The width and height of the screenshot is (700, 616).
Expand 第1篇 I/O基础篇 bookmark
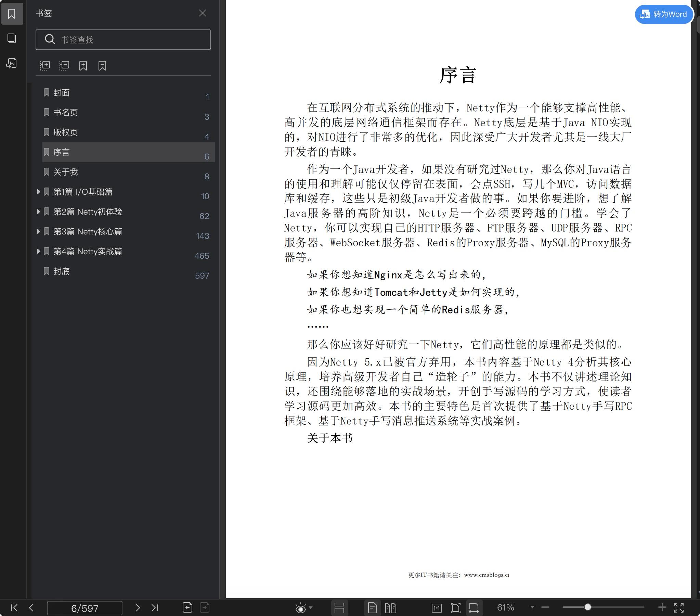pos(38,192)
